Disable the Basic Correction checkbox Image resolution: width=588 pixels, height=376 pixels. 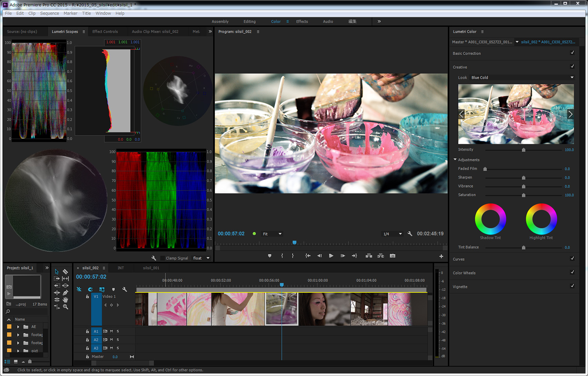(x=572, y=53)
